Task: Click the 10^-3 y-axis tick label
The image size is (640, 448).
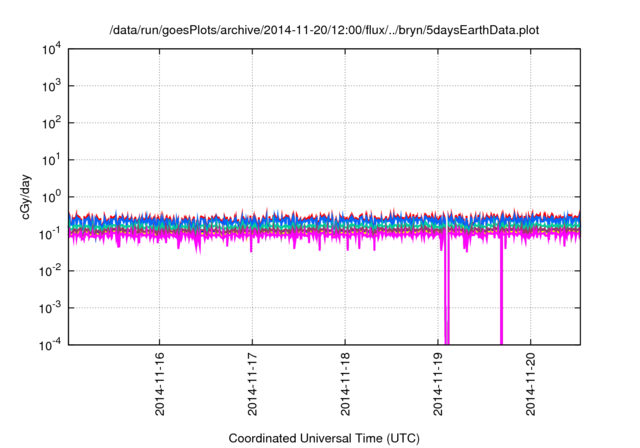Action: tap(50, 308)
